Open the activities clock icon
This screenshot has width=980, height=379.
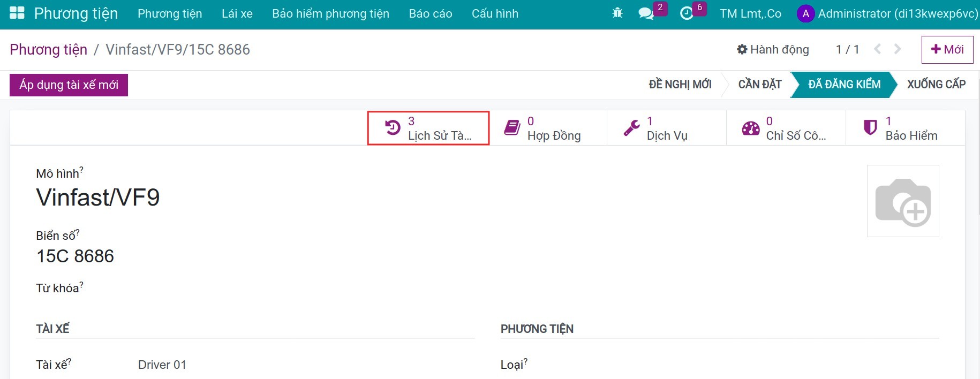point(687,13)
